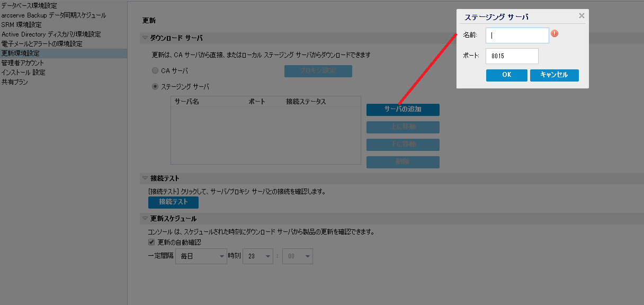This screenshot has width=644, height=305.
Task: Open the 毎日 interval dropdown
Action: (x=201, y=256)
